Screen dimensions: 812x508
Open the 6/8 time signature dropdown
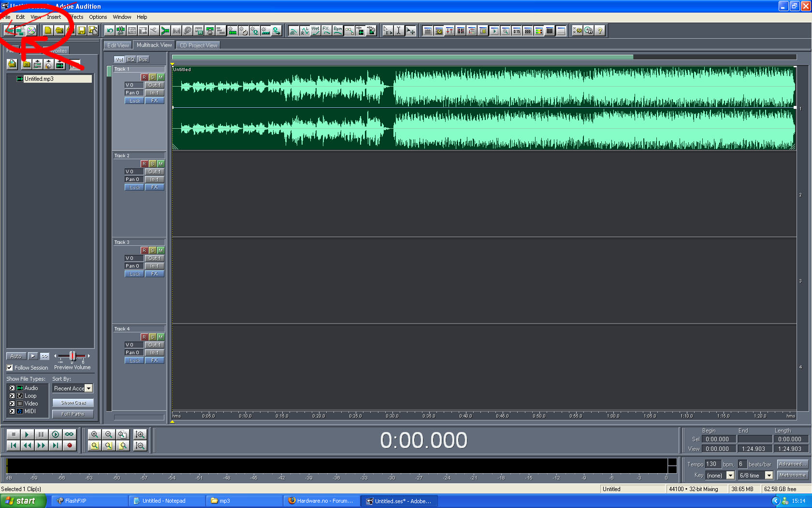(769, 476)
